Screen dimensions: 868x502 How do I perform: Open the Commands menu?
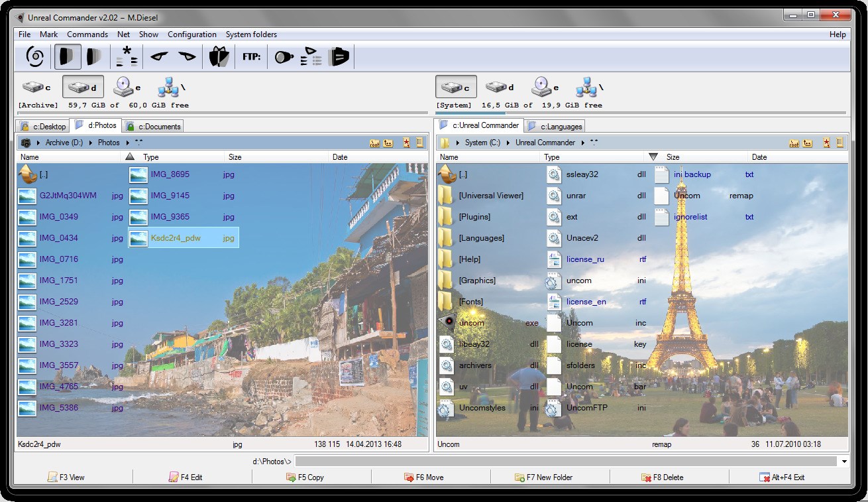(87, 34)
